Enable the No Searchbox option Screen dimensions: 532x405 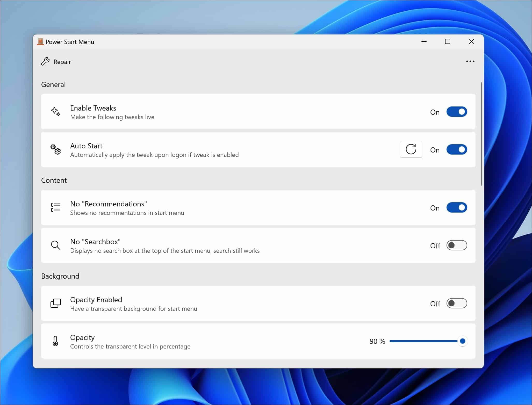tap(457, 245)
